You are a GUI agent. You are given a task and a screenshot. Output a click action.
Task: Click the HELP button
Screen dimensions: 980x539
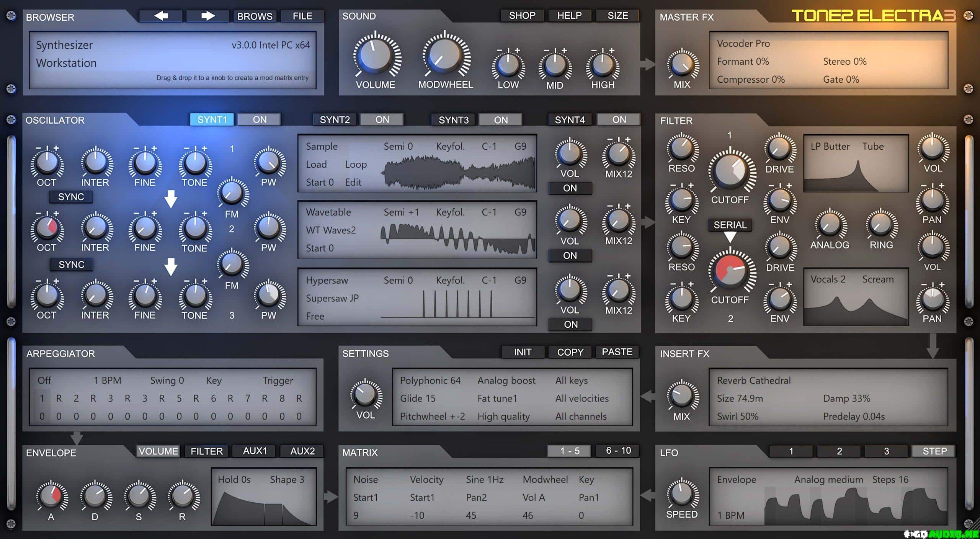[569, 16]
